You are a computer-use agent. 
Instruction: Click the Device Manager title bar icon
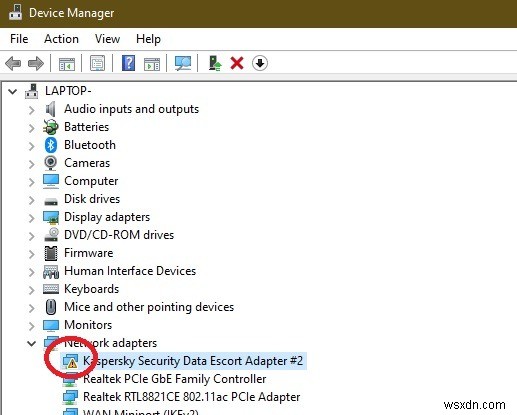(15, 13)
